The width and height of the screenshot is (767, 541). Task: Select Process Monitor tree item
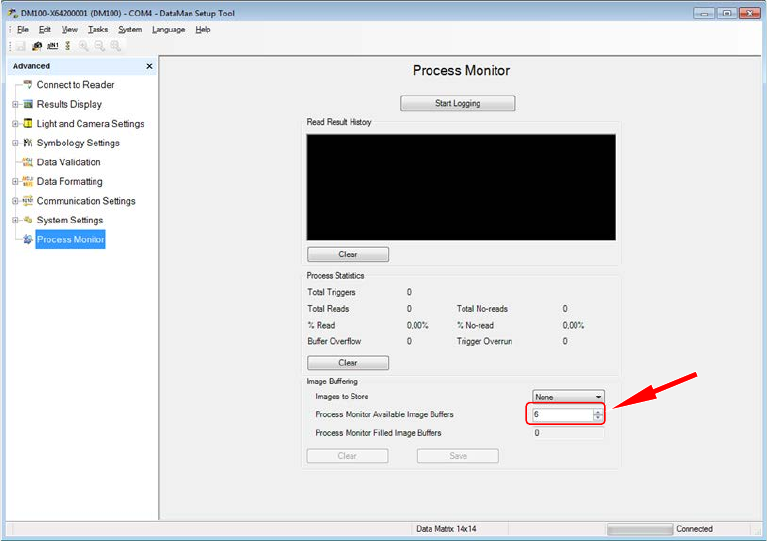(70, 239)
